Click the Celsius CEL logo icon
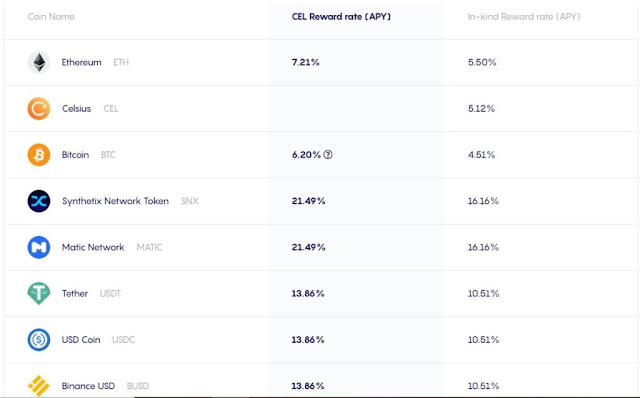The height and width of the screenshot is (398, 640). coord(39,109)
